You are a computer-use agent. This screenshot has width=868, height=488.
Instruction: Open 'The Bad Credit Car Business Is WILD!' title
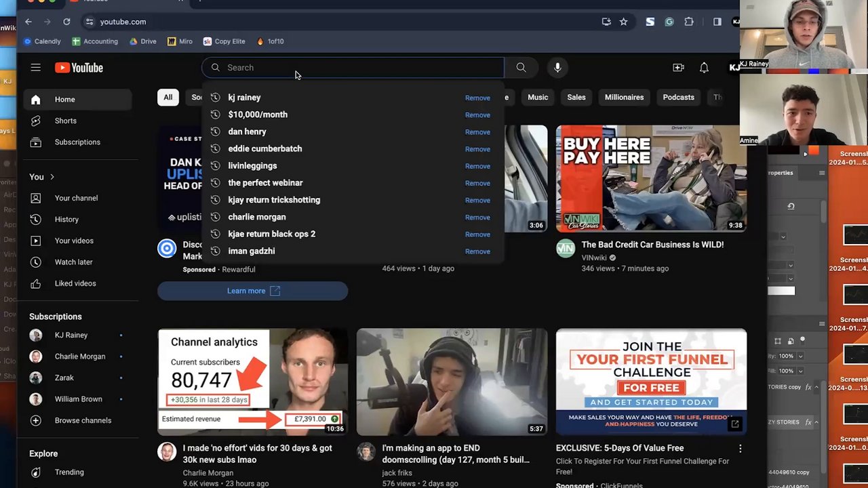click(652, 245)
